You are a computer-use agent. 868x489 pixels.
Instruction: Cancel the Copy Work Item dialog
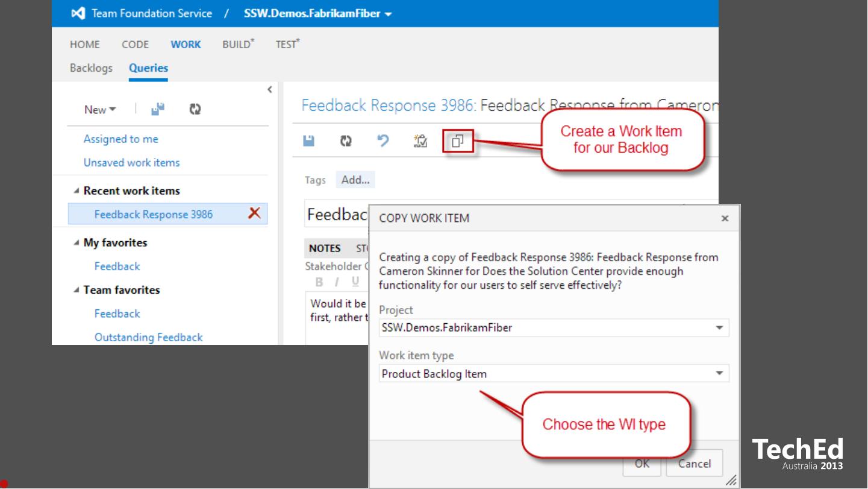[694, 463]
